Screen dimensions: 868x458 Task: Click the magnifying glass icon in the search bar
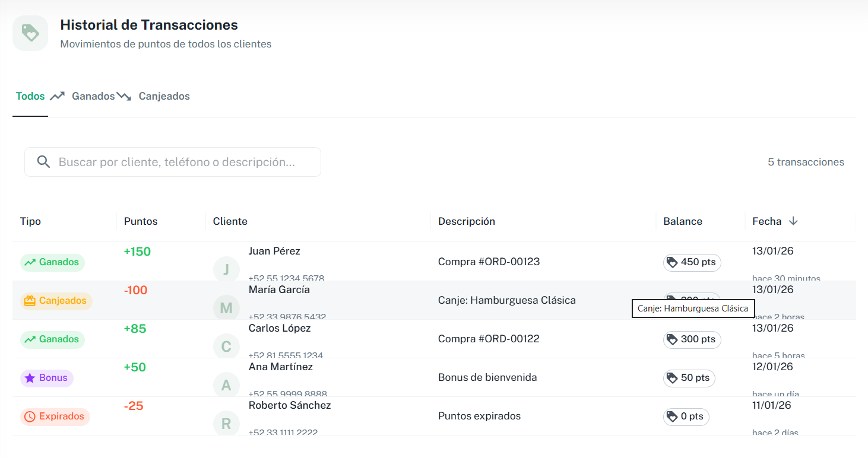click(x=43, y=161)
